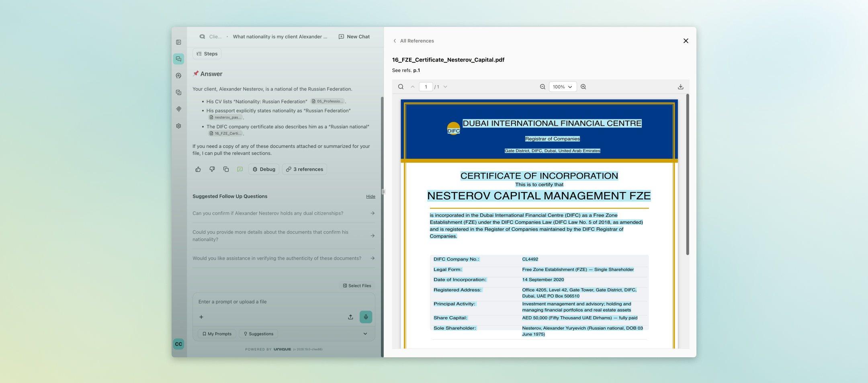Click the 'CERTIFICATE OF INCORPORATION' heading

pos(539,176)
